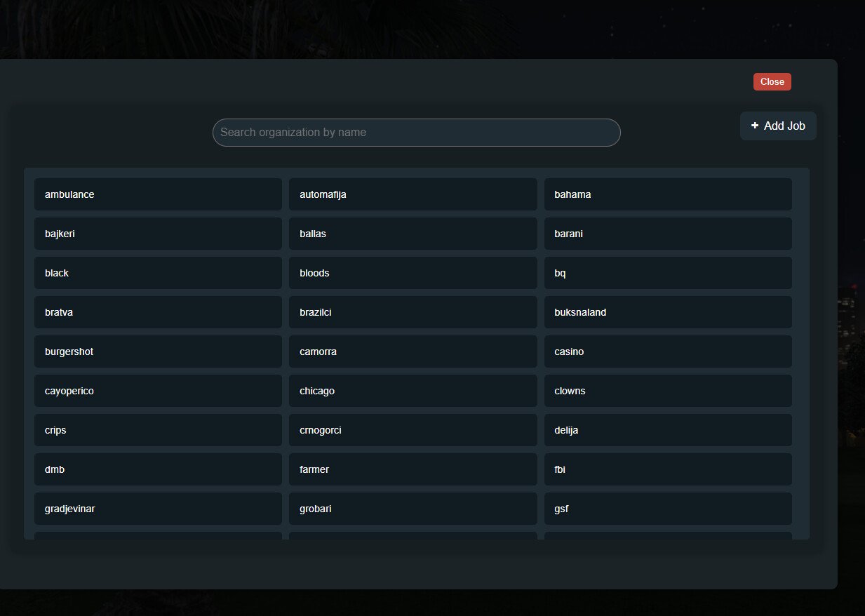Select the camorra organization
This screenshot has height=616, width=865.
[413, 351]
